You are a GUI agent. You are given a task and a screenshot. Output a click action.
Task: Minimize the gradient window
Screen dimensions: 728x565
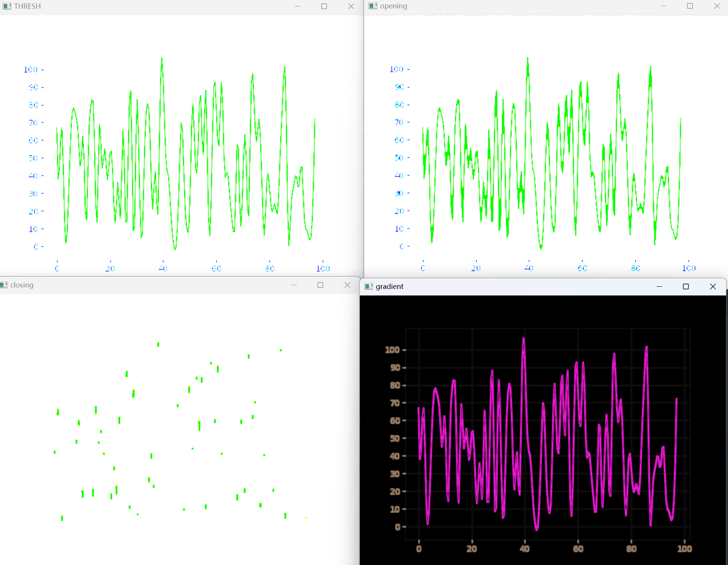(659, 286)
